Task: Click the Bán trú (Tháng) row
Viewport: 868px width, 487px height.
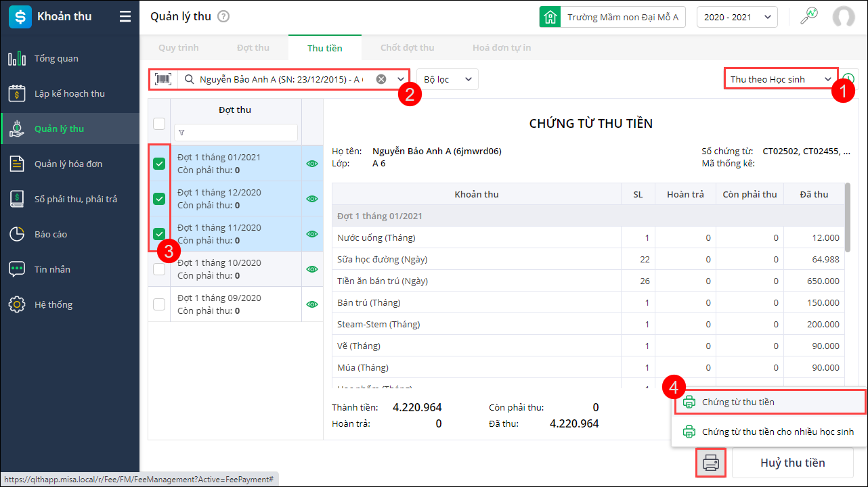Action: (588, 302)
